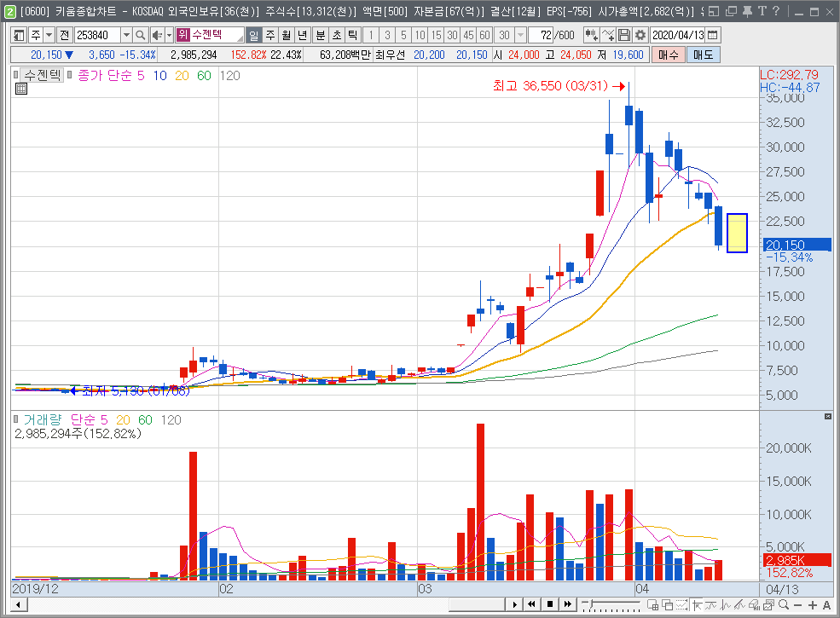
Task: Open stock search with the magnifier icon
Action: [x=141, y=35]
